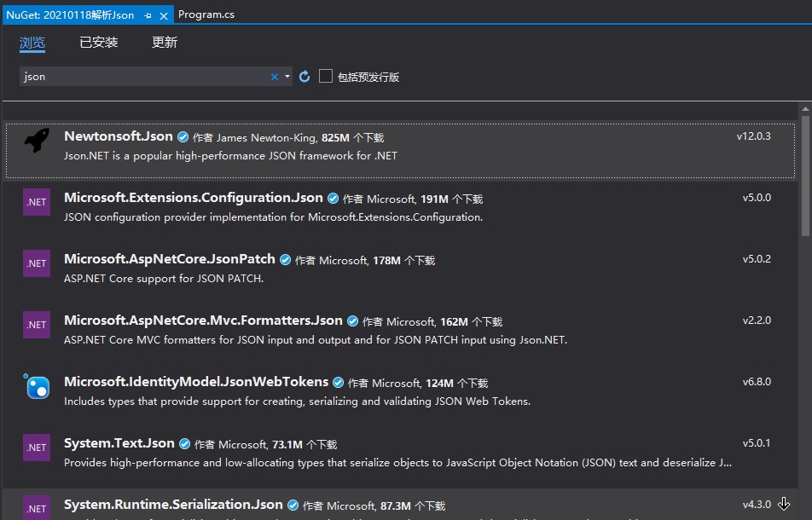Click the 178M 个下载 download count
Screen dimensions: 812x520
(x=404, y=260)
